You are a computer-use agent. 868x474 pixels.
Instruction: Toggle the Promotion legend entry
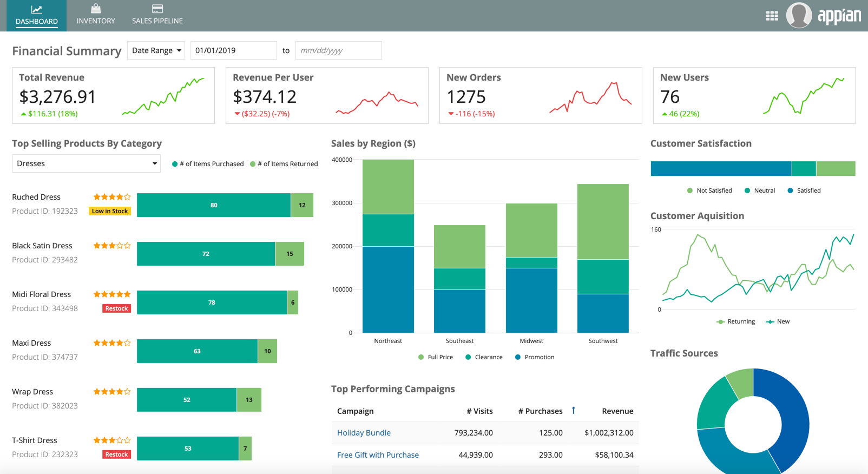(535, 357)
